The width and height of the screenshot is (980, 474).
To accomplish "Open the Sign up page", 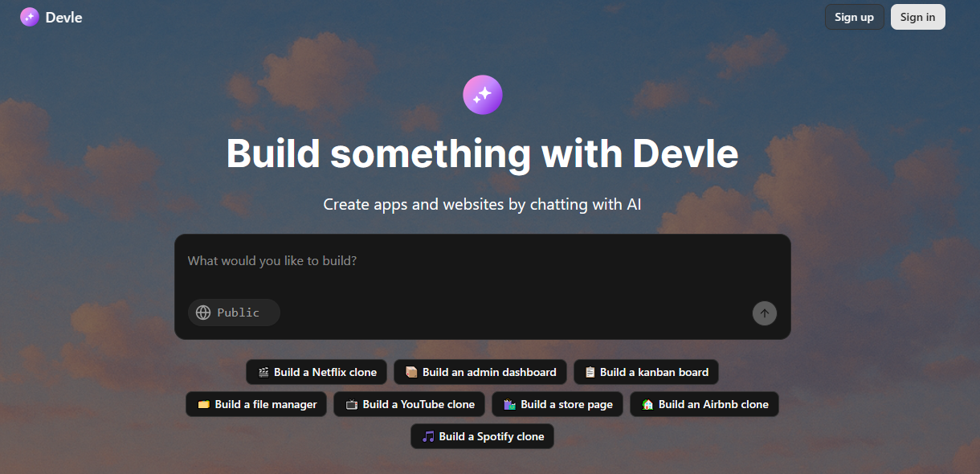I will tap(855, 17).
